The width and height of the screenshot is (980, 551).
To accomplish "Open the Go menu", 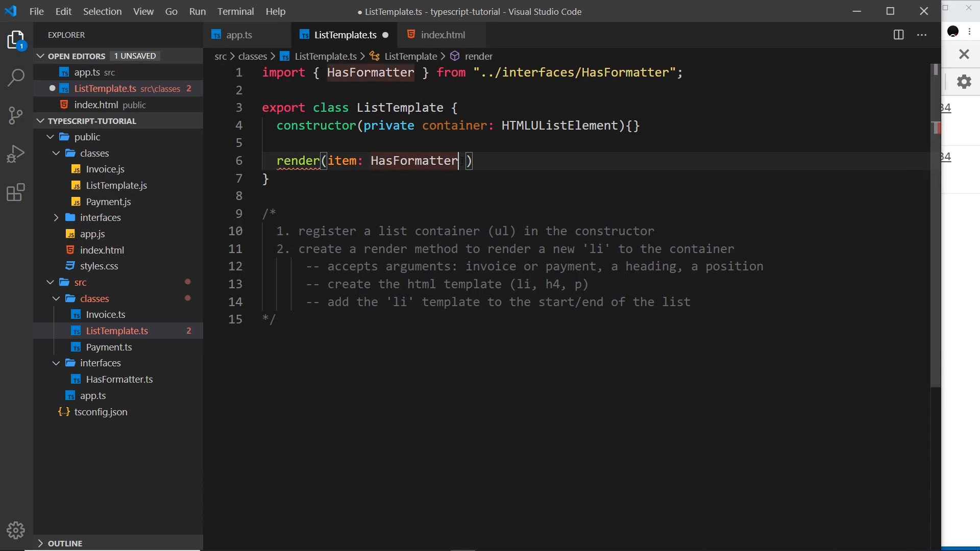I will [x=171, y=11].
